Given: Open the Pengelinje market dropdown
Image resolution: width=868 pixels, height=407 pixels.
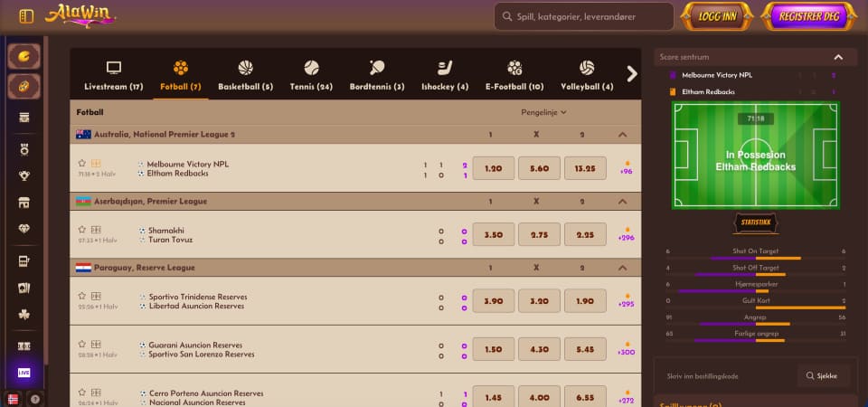Looking at the screenshot, I should (543, 112).
